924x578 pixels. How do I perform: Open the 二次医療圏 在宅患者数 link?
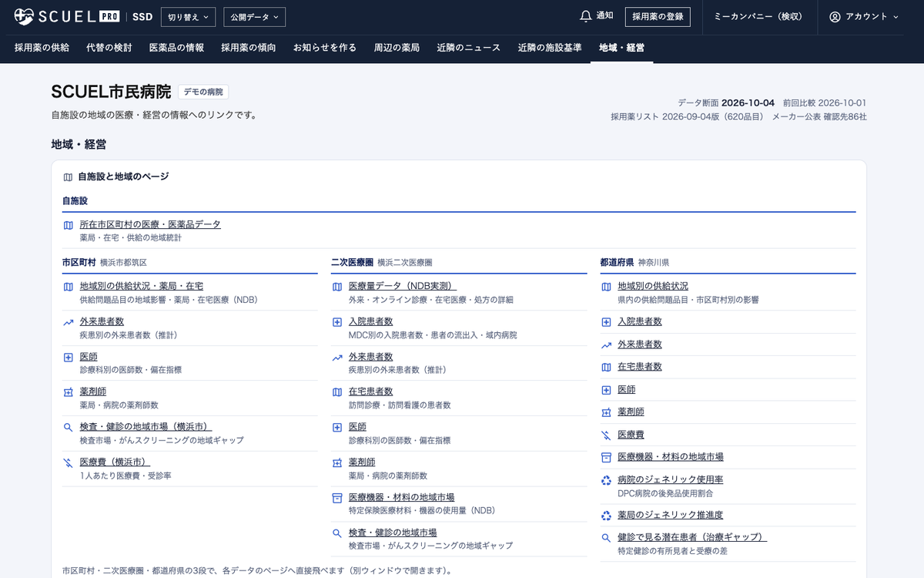click(371, 392)
